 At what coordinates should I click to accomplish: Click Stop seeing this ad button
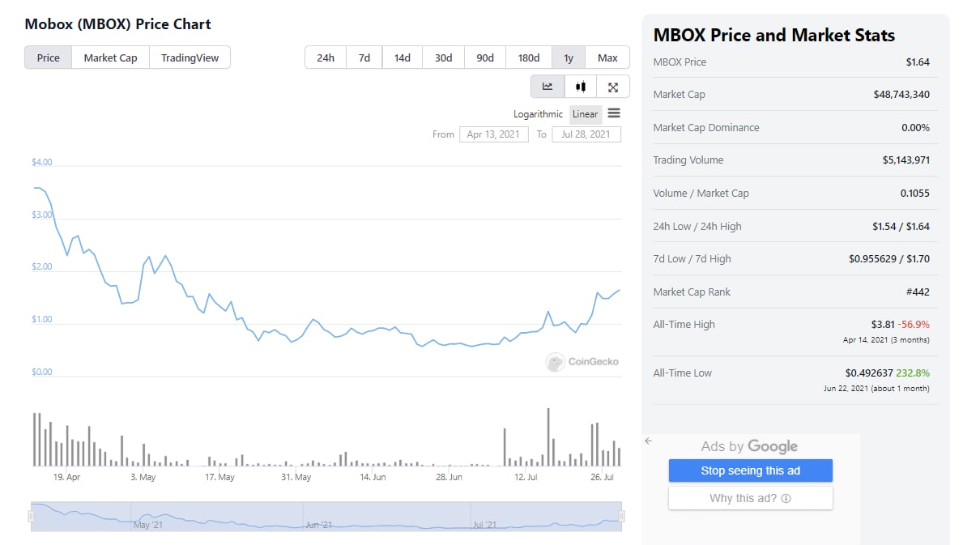tap(750, 470)
